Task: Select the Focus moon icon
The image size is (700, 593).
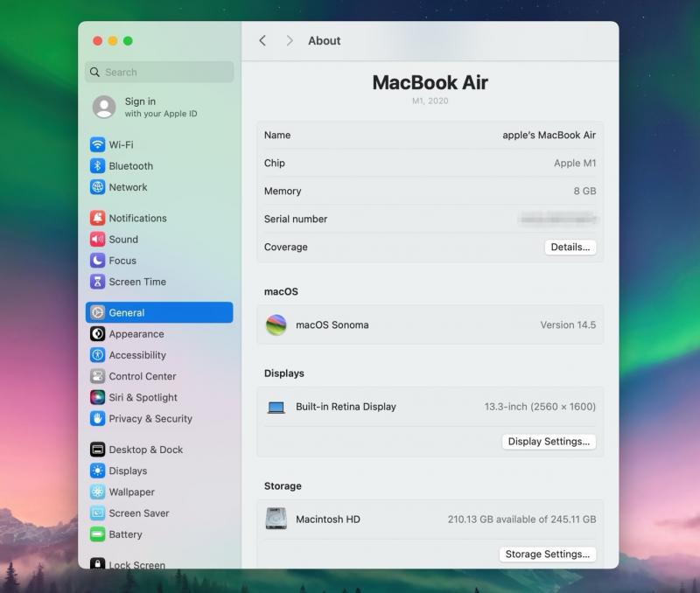Action: [97, 261]
